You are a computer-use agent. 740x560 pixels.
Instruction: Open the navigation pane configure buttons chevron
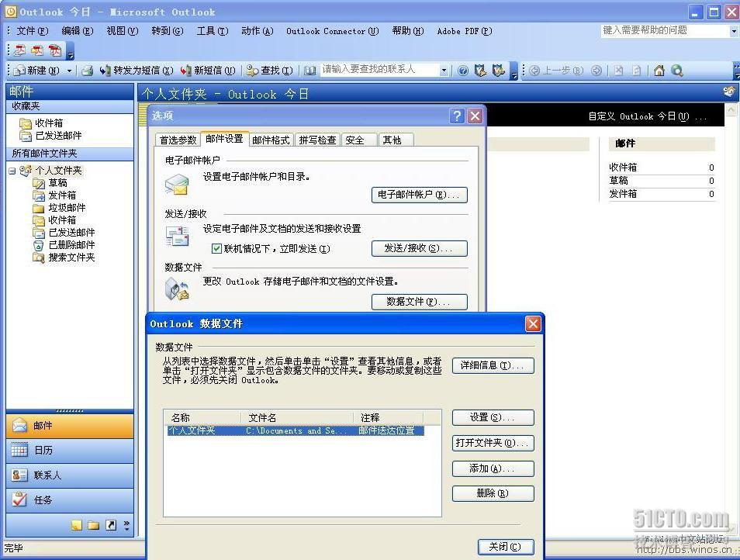coord(126,525)
